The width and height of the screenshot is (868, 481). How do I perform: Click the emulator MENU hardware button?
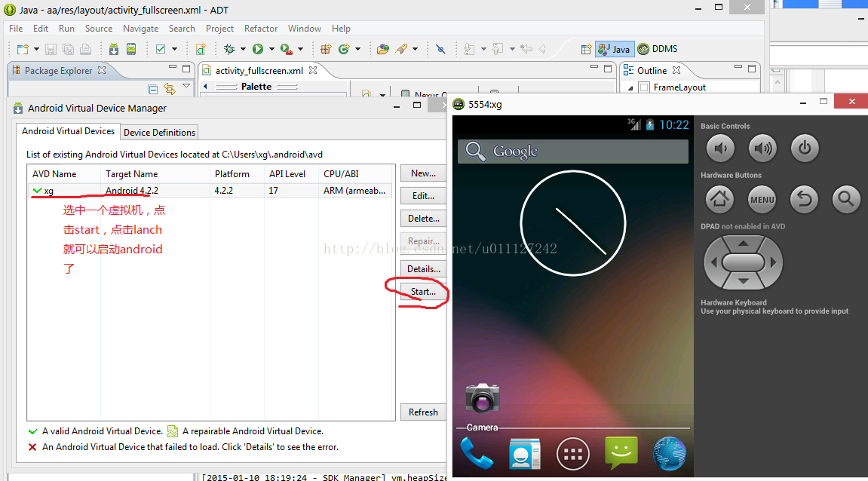tap(762, 199)
